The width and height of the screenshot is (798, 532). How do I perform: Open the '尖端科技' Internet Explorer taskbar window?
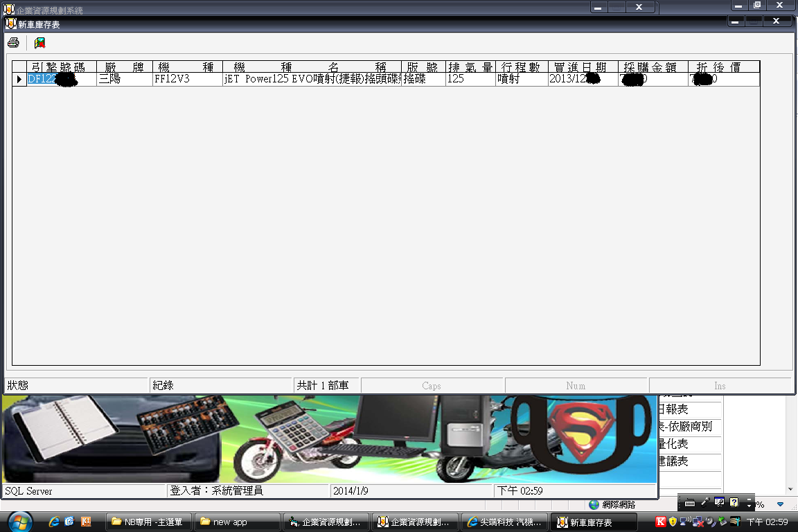point(504,522)
